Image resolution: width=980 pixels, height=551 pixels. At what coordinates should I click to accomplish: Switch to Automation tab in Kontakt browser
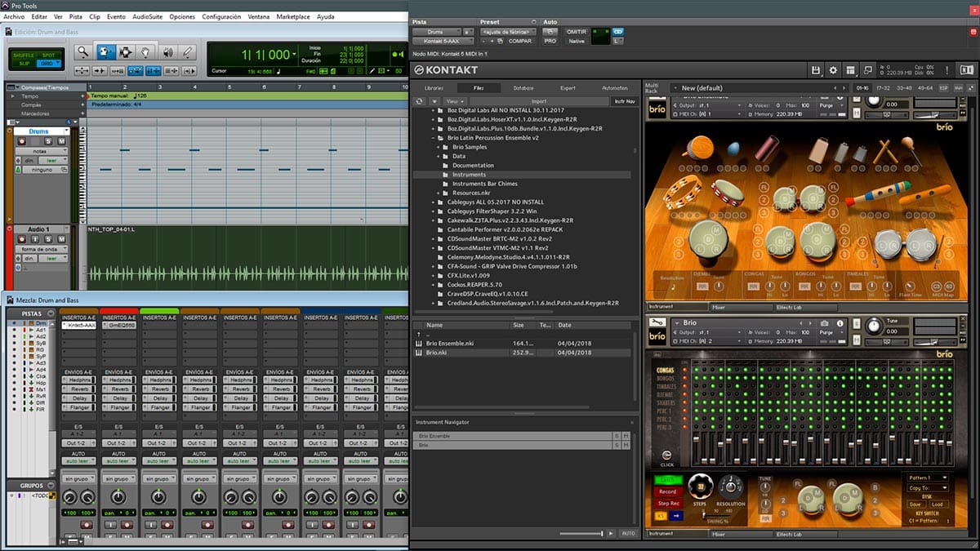click(x=614, y=88)
